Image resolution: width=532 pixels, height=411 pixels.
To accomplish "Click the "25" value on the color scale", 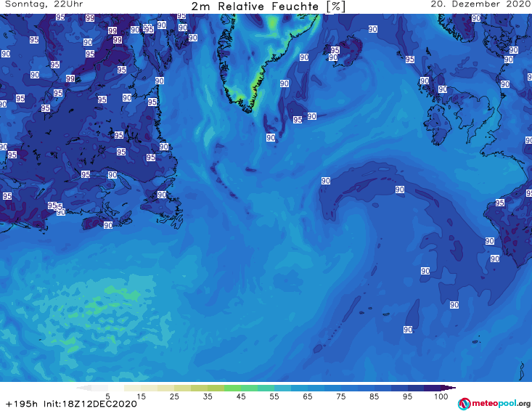I will (x=174, y=396).
